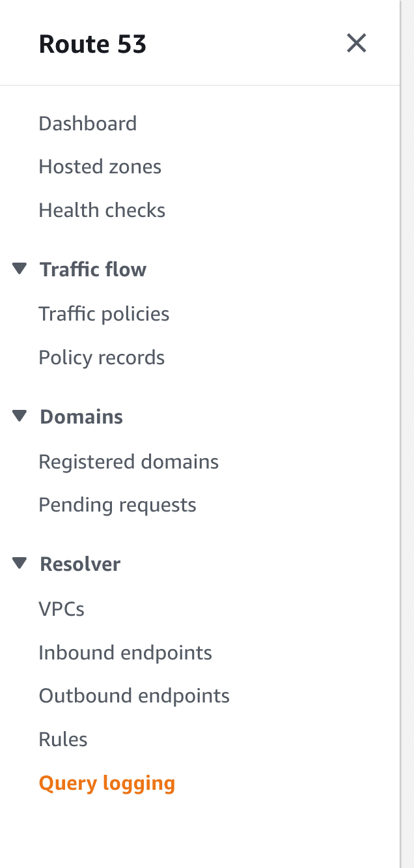Collapse the Resolver section triangle
Image resolution: width=414 pixels, height=868 pixels.
coord(20,563)
